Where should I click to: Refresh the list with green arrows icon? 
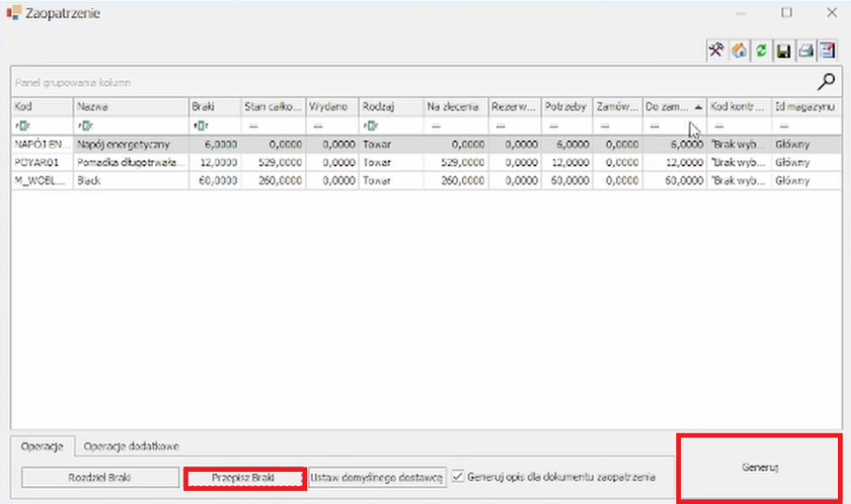click(x=761, y=52)
